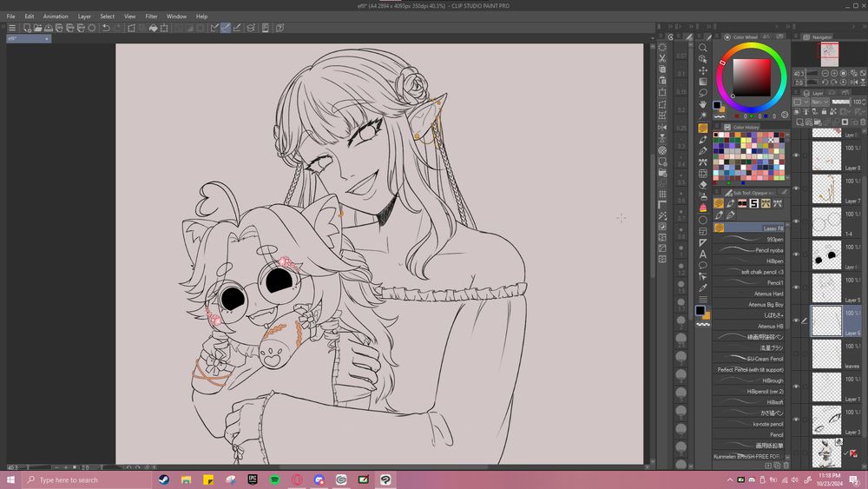Hide Layer 3 with its eye icon
The height and width of the screenshot is (489, 868).
pos(796,420)
